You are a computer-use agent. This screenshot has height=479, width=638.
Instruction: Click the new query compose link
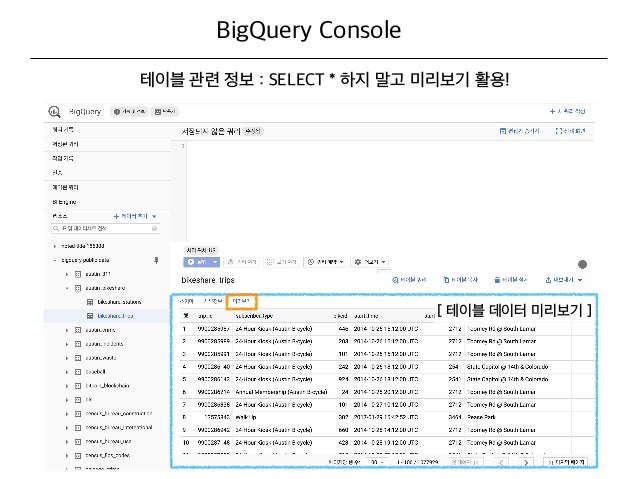(x=567, y=111)
